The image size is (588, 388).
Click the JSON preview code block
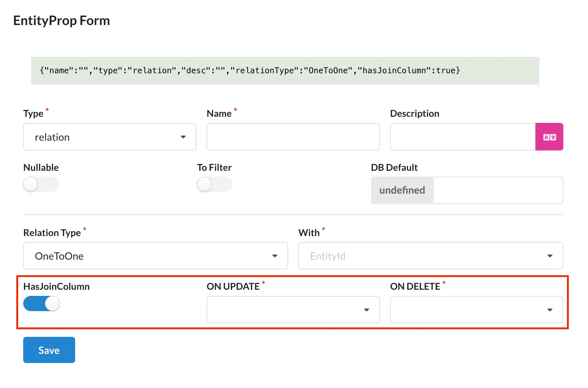(x=285, y=71)
